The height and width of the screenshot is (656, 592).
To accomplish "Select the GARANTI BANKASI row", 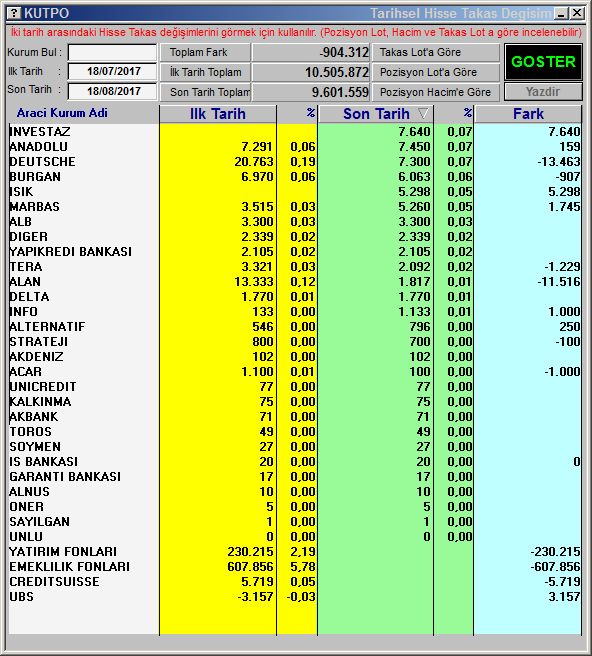I will (295, 477).
